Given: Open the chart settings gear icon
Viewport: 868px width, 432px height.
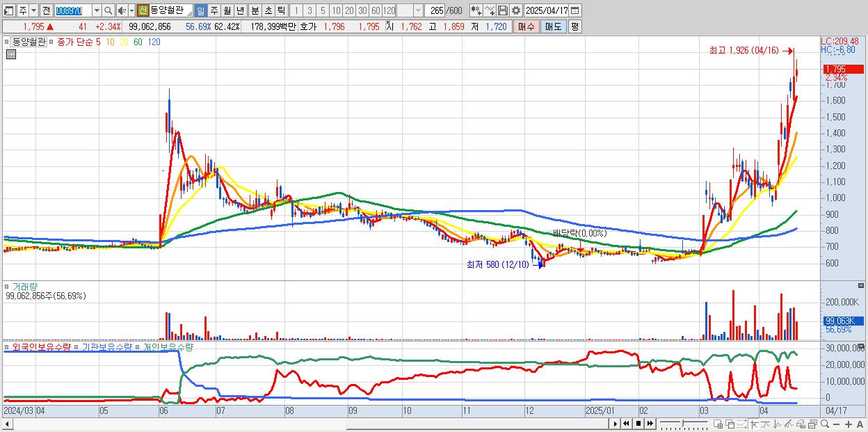Looking at the screenshot, I should tap(515, 10).
